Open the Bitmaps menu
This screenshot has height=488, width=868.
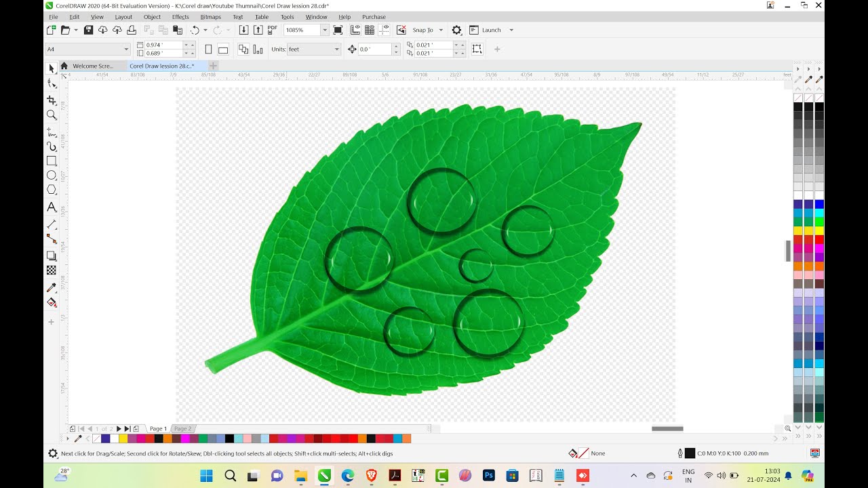click(210, 17)
